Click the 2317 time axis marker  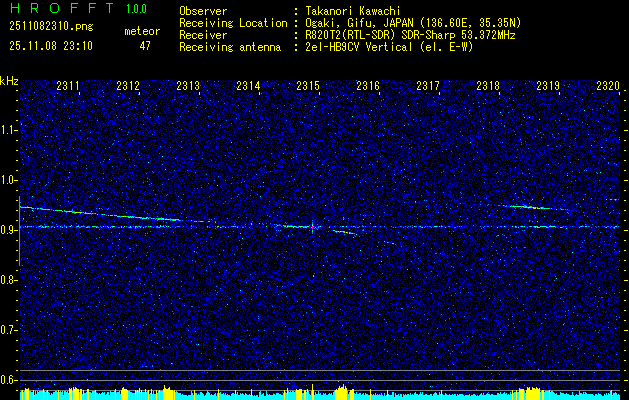(428, 85)
